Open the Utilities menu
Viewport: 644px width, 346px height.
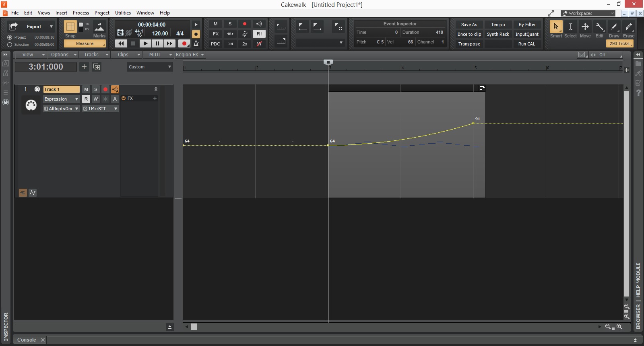[123, 13]
